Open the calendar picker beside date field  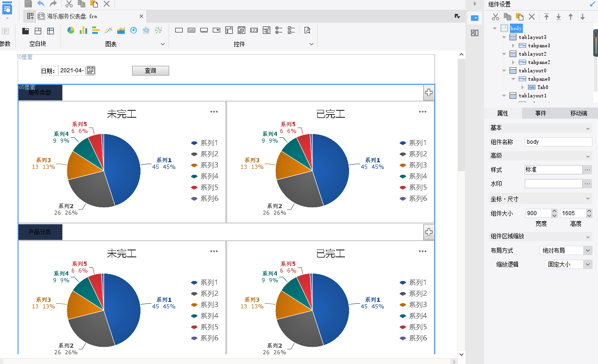tap(91, 70)
